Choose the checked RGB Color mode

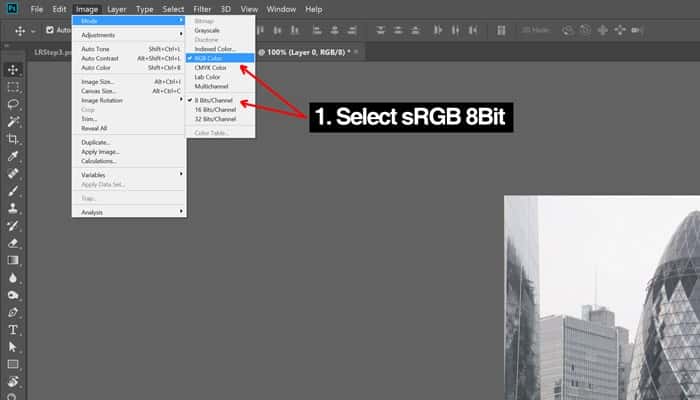221,58
